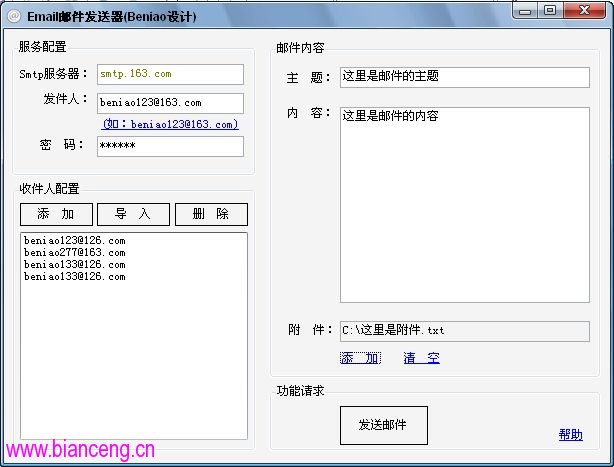Select recipient beniao123@126.com in the list
Image resolution: width=614 pixels, height=467 pixels.
pos(75,240)
